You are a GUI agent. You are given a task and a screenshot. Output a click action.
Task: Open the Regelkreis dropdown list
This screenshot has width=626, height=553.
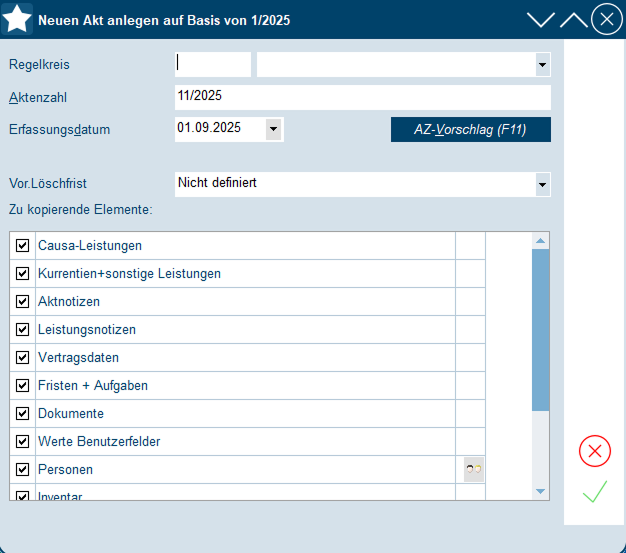[x=542, y=65]
